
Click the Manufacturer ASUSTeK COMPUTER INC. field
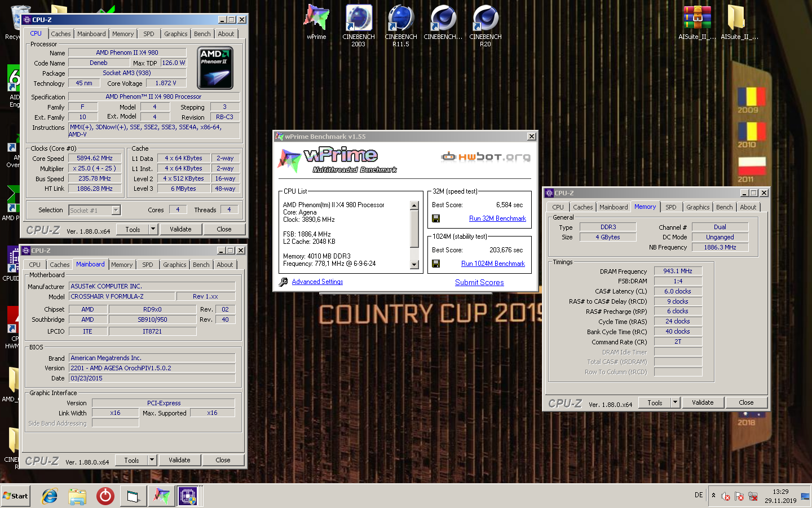pyautogui.click(x=152, y=286)
